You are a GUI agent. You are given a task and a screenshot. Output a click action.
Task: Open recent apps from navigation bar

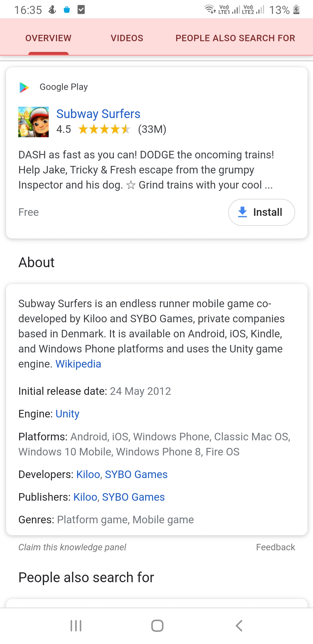pos(76,625)
